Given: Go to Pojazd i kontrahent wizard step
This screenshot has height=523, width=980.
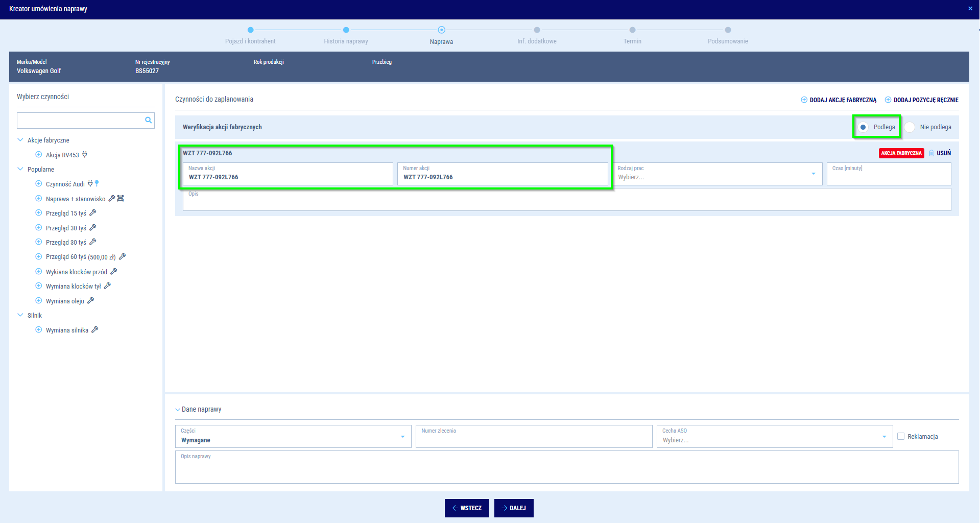Looking at the screenshot, I should click(250, 30).
